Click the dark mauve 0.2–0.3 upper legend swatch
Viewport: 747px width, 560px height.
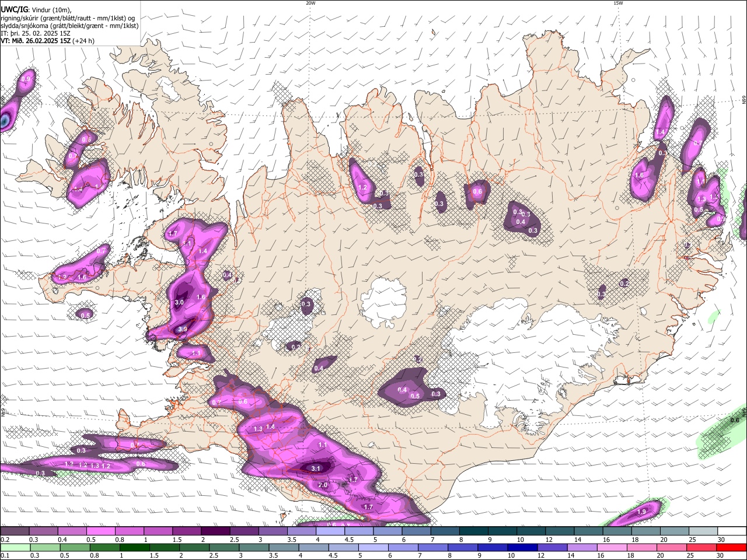click(15, 531)
